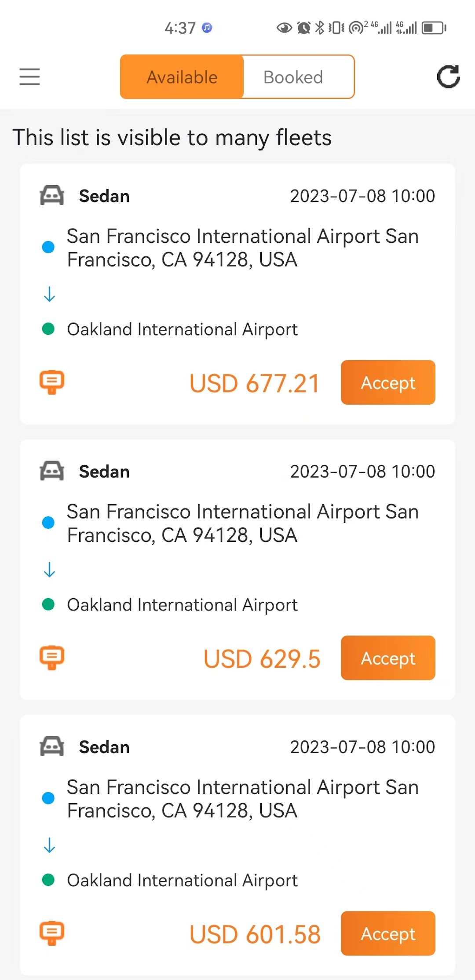Select the USD 677.21 price label
475x980 pixels.
254,383
